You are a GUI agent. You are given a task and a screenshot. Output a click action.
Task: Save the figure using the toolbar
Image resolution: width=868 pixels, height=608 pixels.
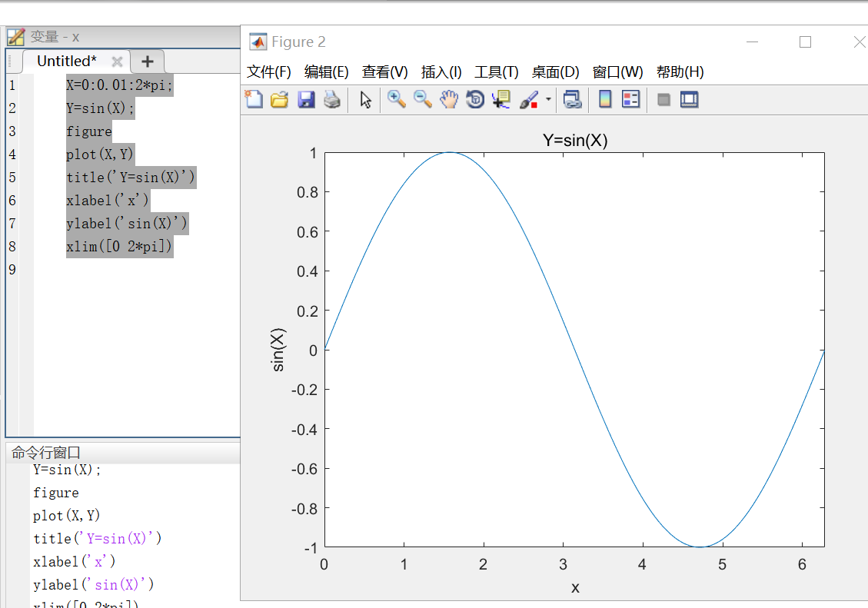(x=306, y=99)
